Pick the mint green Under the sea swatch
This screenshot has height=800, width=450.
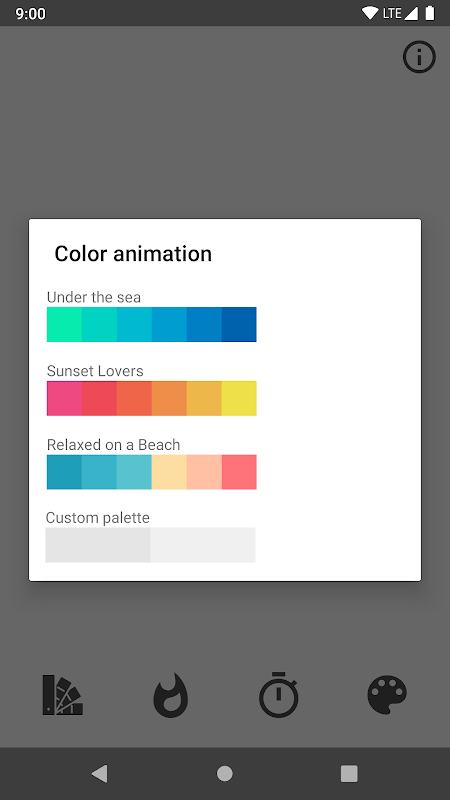click(64, 324)
